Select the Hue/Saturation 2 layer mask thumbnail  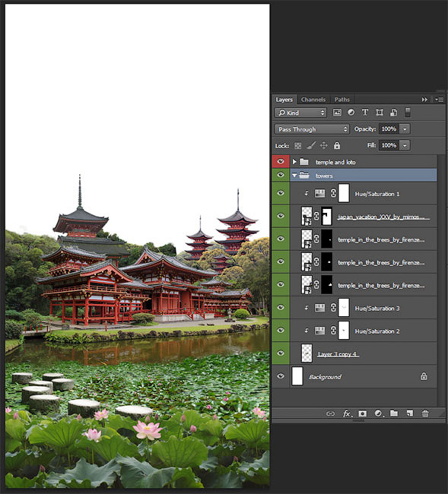click(344, 331)
